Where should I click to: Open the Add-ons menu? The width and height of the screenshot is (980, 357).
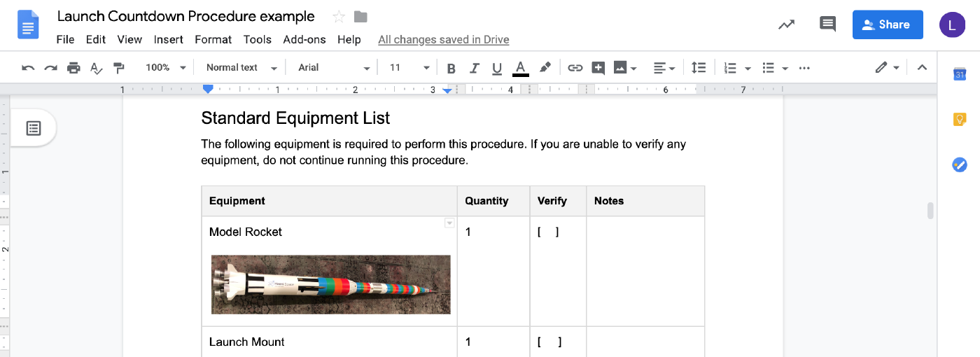304,40
